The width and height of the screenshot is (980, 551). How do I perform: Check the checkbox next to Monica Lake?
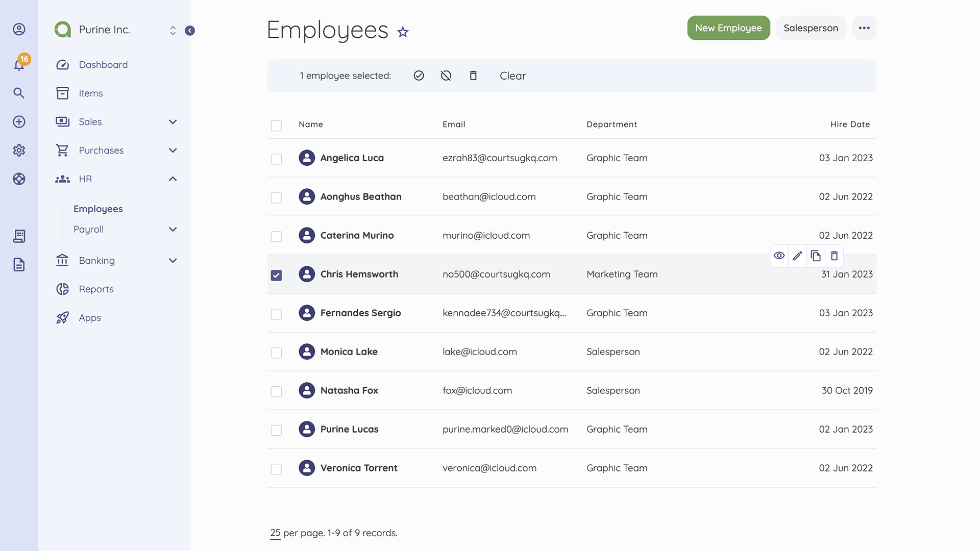coord(276,353)
